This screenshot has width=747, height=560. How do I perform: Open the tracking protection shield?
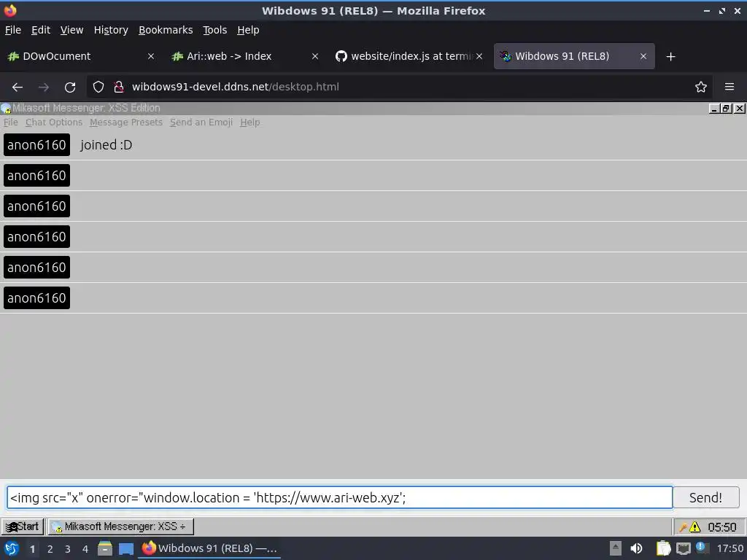(x=98, y=87)
